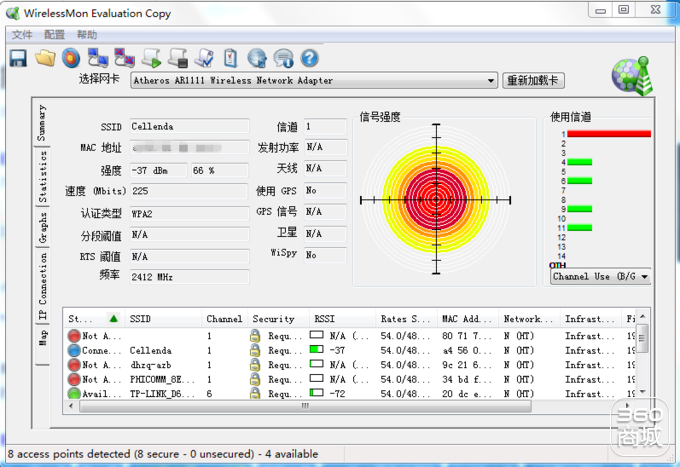The width and height of the screenshot is (680, 467).
Task: Sort list by Channel column header
Action: click(225, 319)
